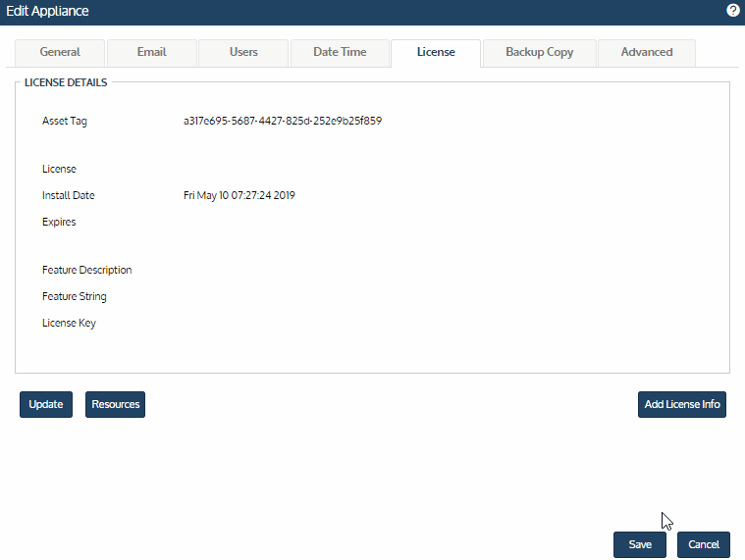Click the Asset Tag label
Viewport: 745px width, 560px height.
pos(65,121)
